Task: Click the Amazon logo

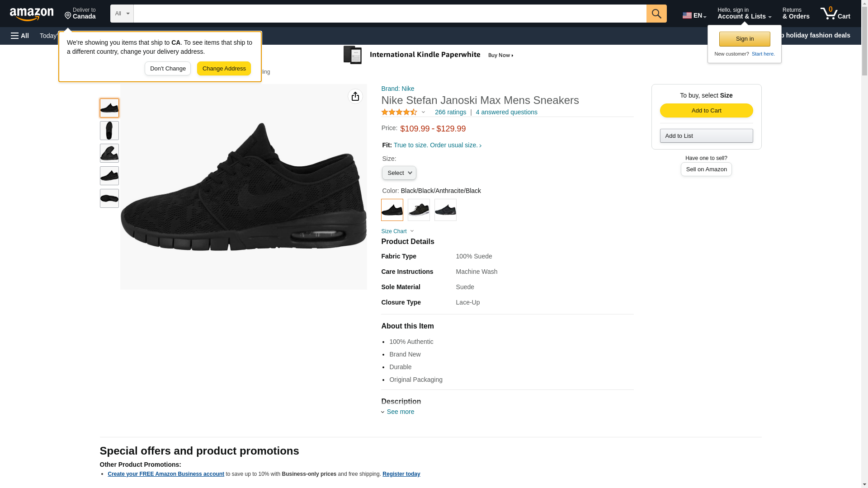Action: (x=32, y=14)
